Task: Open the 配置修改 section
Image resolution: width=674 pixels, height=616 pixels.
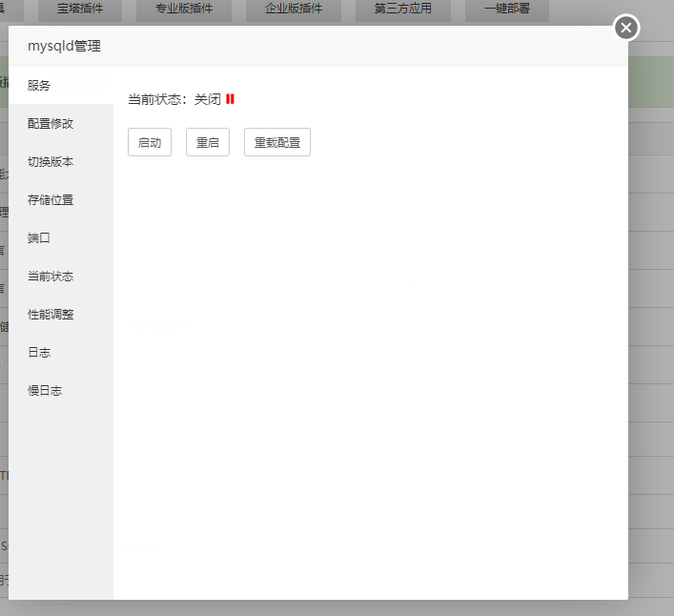Action: point(61,123)
